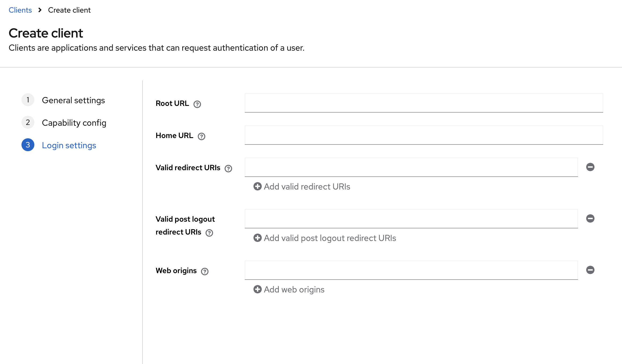Click the Home URL help icon
This screenshot has height=364, width=622.
202,136
